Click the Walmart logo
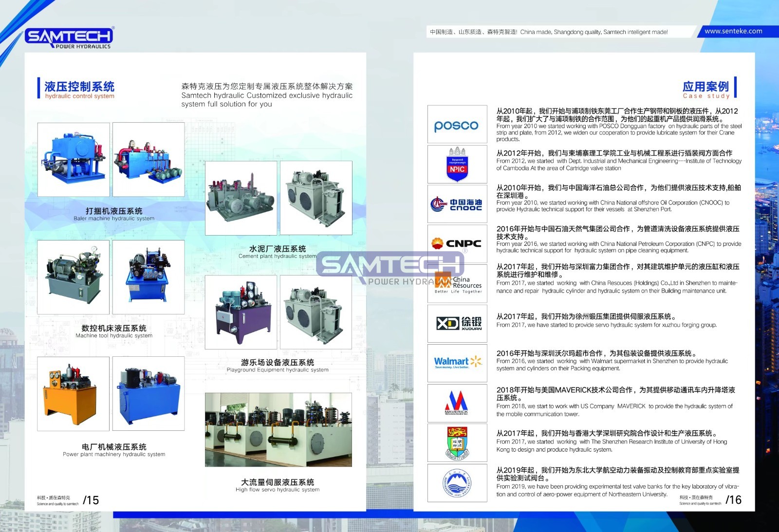 tap(457, 363)
